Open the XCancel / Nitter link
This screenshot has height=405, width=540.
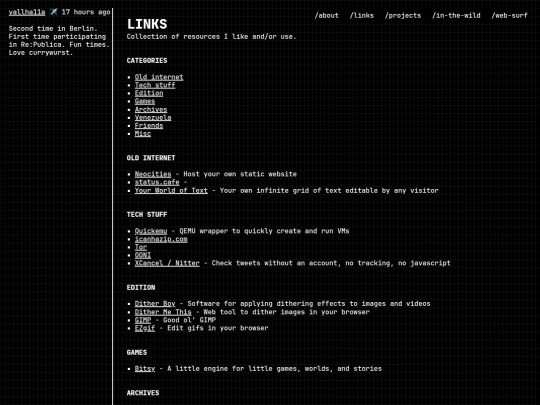coord(167,263)
